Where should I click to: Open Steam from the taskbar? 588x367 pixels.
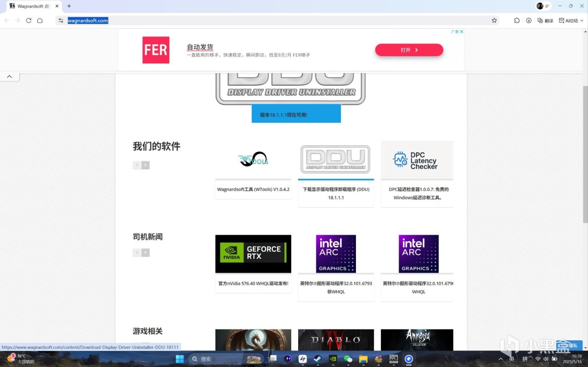tap(317, 359)
